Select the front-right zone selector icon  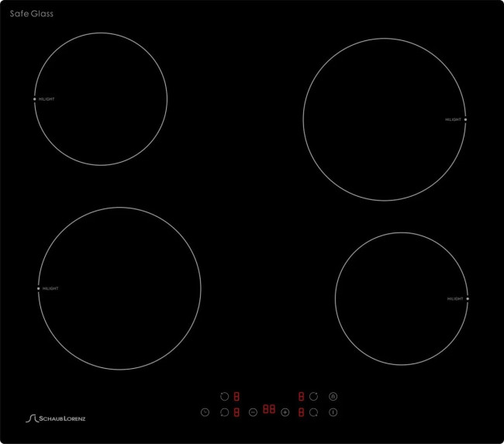point(314,412)
